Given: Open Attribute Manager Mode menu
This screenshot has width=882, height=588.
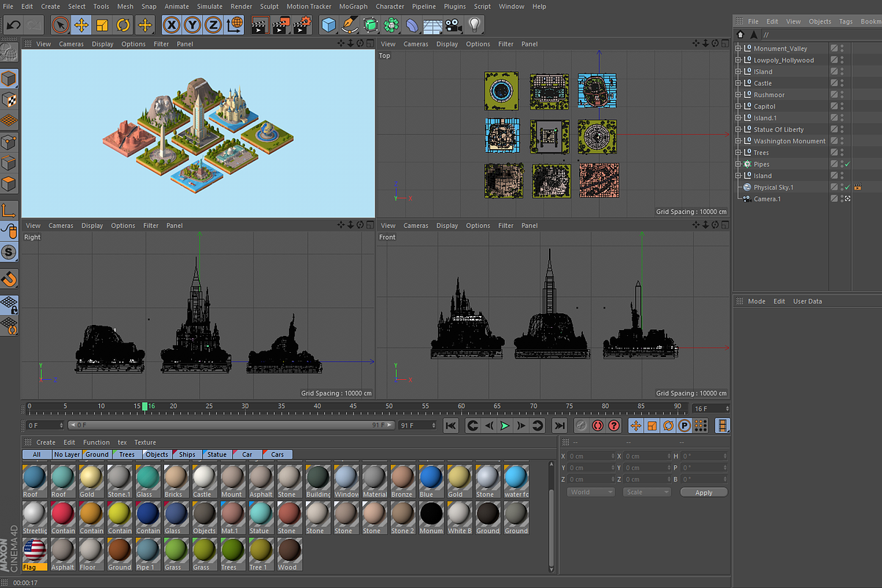Looking at the screenshot, I should click(x=756, y=301).
